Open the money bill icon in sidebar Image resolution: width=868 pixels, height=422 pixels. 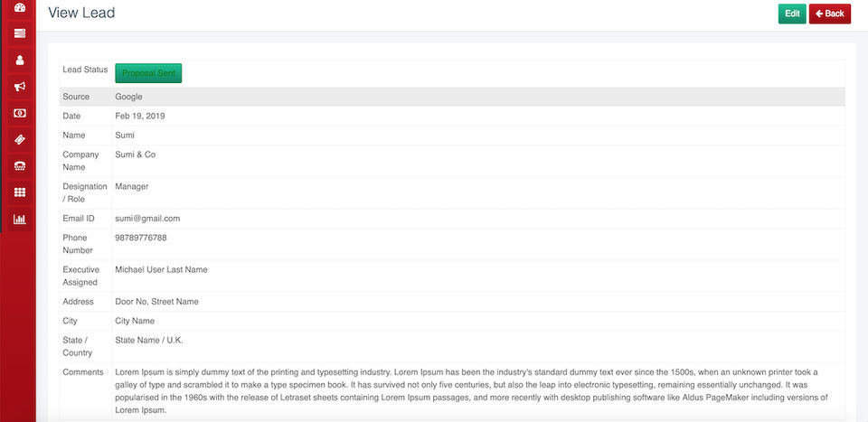tap(19, 113)
